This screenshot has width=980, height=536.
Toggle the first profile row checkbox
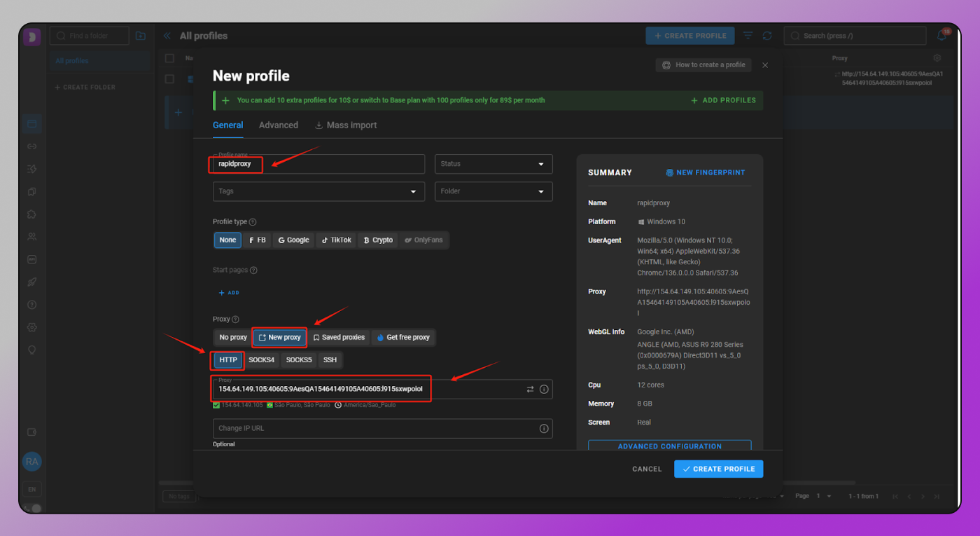click(x=169, y=79)
